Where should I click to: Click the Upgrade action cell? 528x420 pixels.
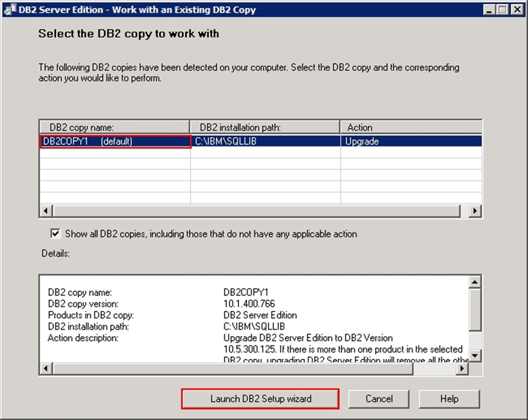point(411,141)
